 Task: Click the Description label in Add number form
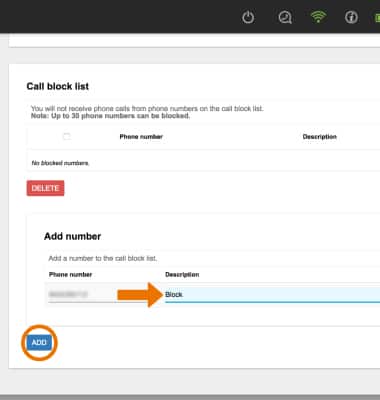pyautogui.click(x=182, y=275)
